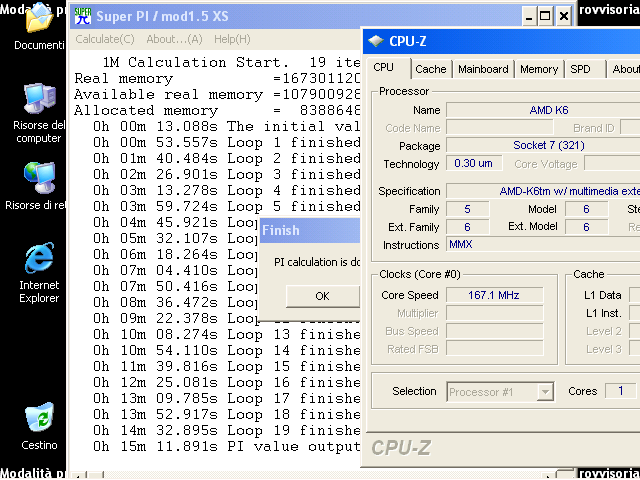The width and height of the screenshot is (640, 480).
Task: Open the Documenti folder desktop icon
Action: pyautogui.click(x=39, y=27)
